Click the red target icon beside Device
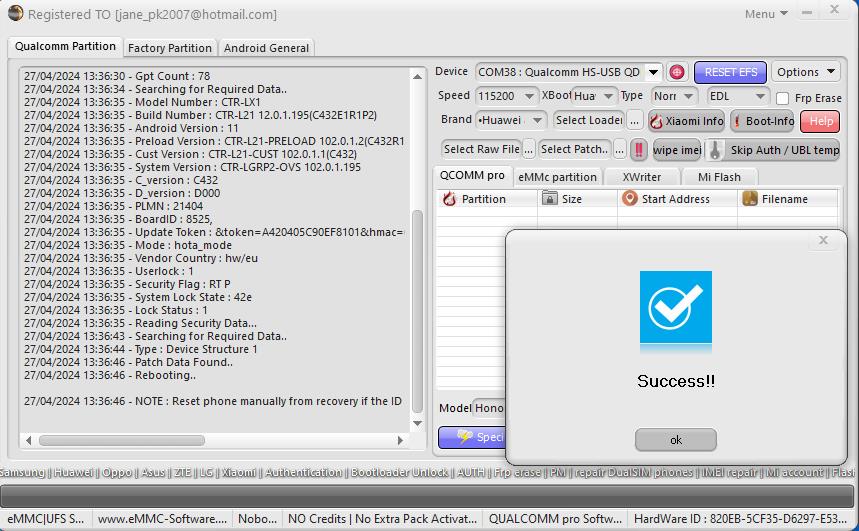 click(677, 72)
